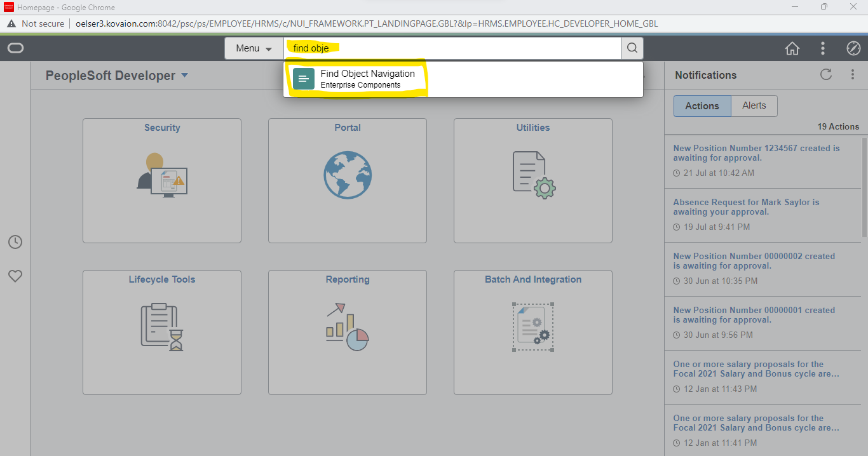
Task: Refresh Notifications with the circular arrow icon
Action: tap(826, 74)
